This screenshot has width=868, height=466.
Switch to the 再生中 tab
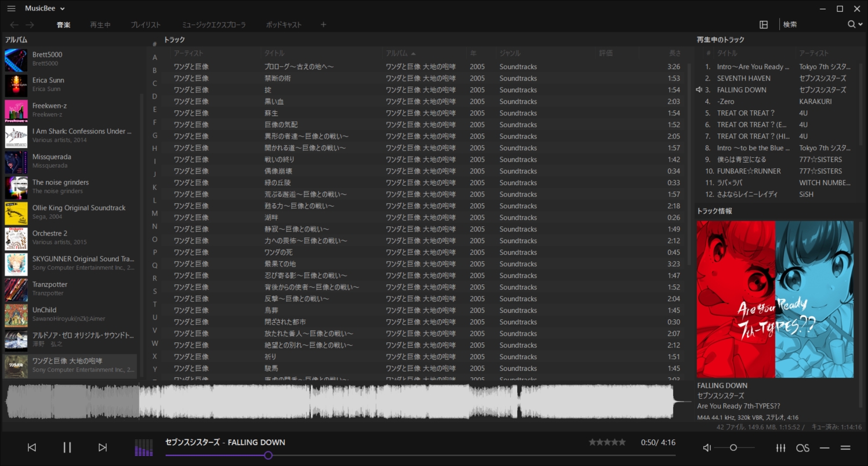click(x=100, y=25)
